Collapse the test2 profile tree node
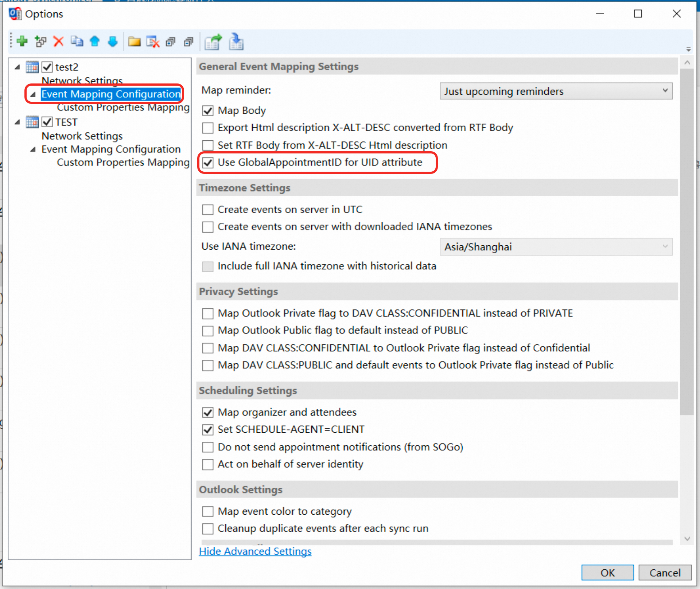Image resolution: width=700 pixels, height=589 pixels. click(x=17, y=67)
